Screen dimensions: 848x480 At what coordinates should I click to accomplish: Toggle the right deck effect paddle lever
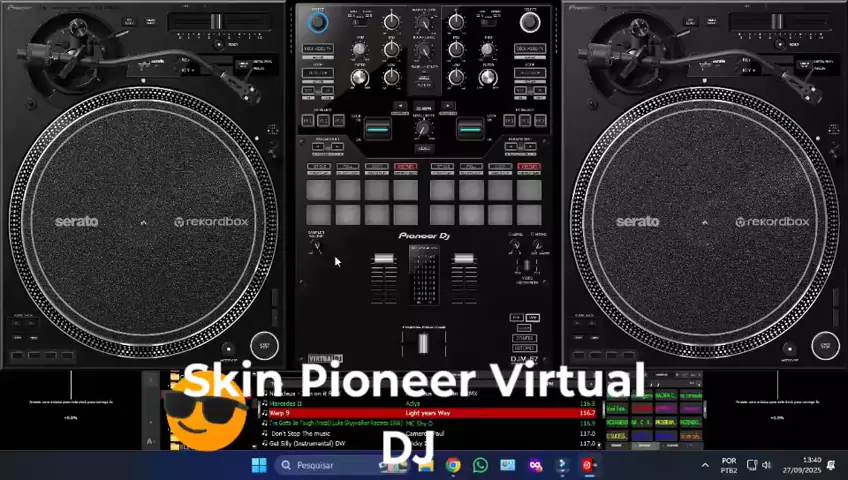click(470, 129)
